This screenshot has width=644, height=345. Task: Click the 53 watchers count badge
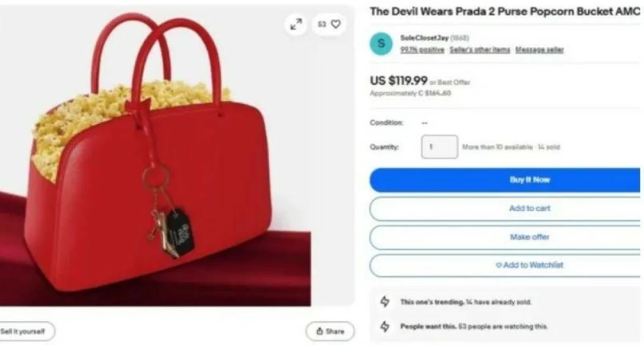(329, 24)
